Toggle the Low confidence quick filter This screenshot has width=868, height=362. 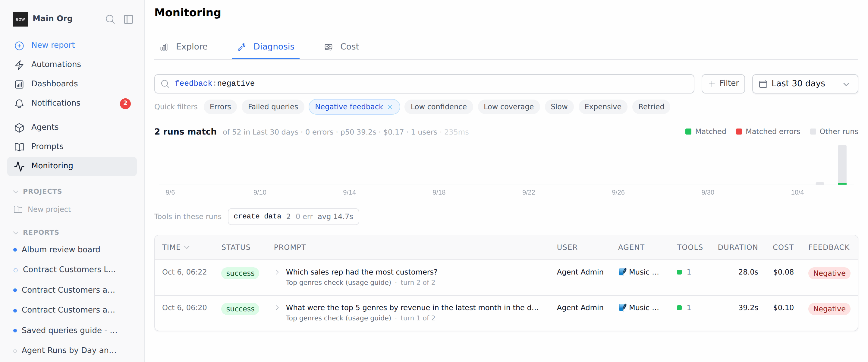(x=439, y=107)
